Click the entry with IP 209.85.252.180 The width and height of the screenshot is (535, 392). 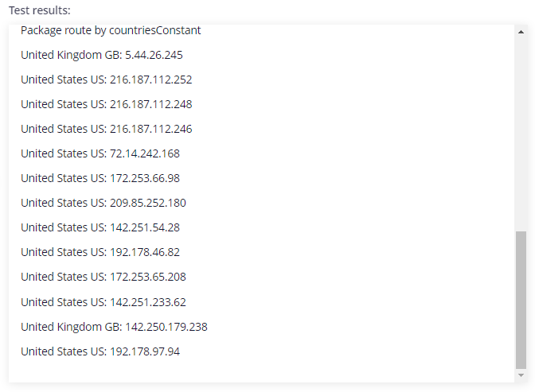(103, 203)
